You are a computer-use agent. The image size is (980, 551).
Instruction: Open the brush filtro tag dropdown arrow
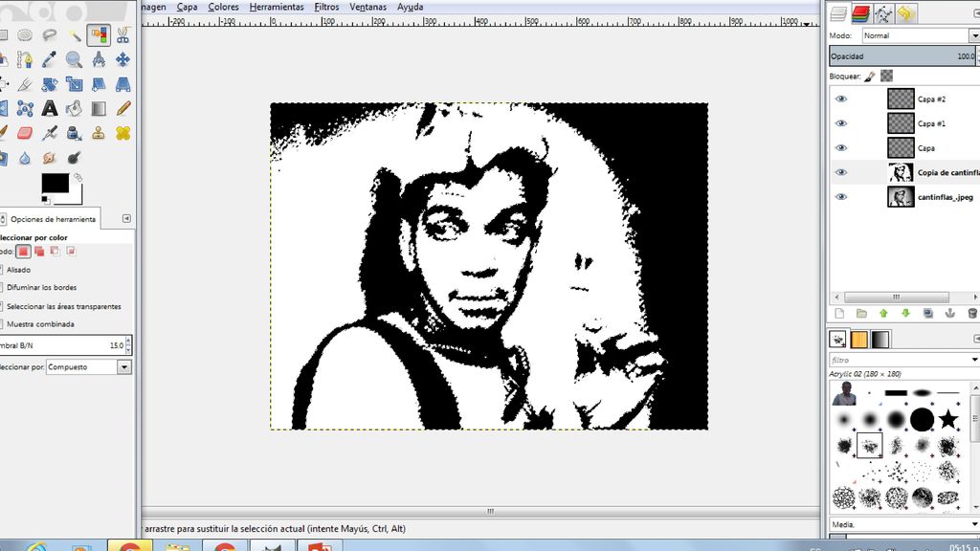point(974,360)
